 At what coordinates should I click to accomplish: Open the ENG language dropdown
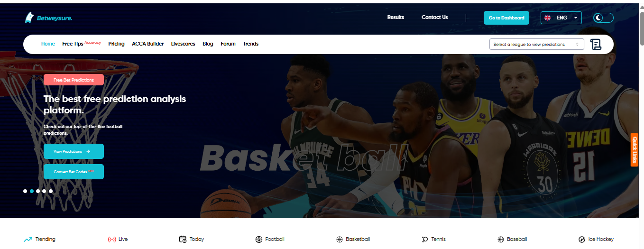click(x=561, y=18)
